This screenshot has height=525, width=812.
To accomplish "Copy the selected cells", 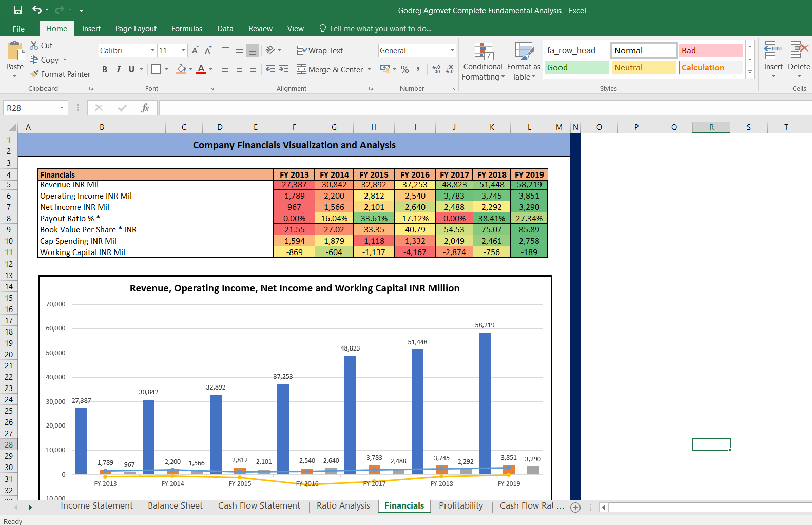I will point(34,60).
